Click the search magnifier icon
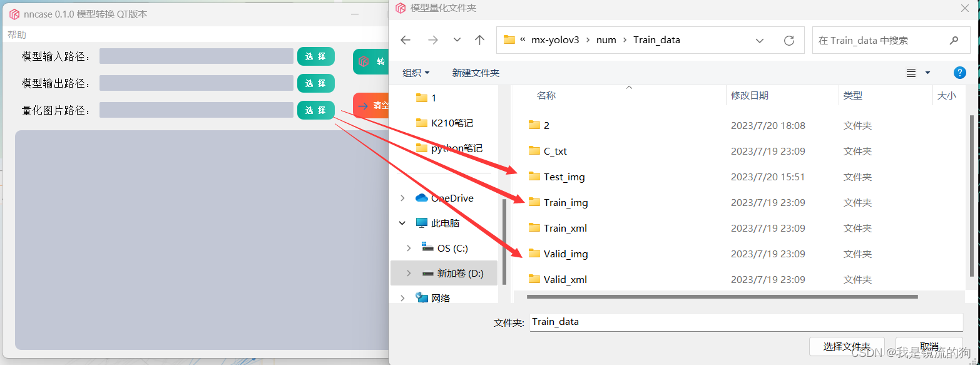Image resolution: width=980 pixels, height=365 pixels. point(954,40)
